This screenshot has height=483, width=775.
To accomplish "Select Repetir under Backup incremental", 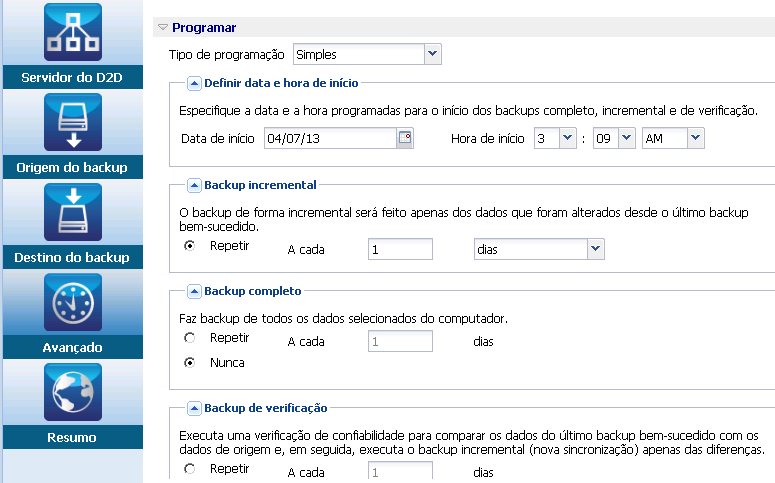I will pyautogui.click(x=190, y=246).
